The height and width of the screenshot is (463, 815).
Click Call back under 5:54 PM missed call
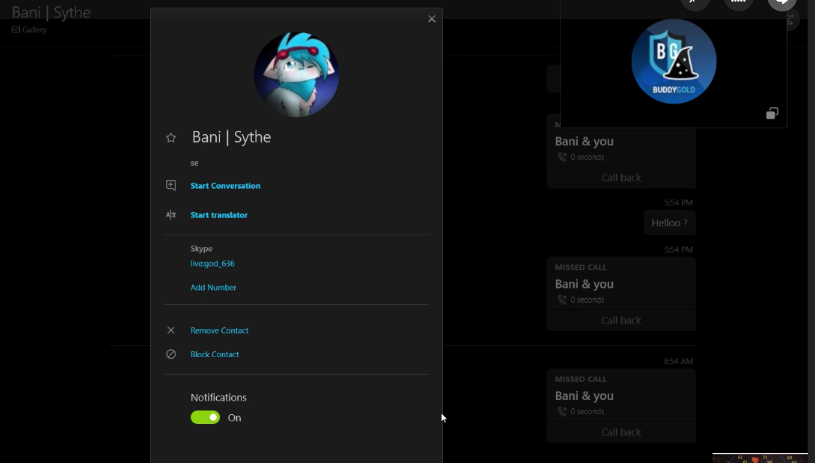621,320
